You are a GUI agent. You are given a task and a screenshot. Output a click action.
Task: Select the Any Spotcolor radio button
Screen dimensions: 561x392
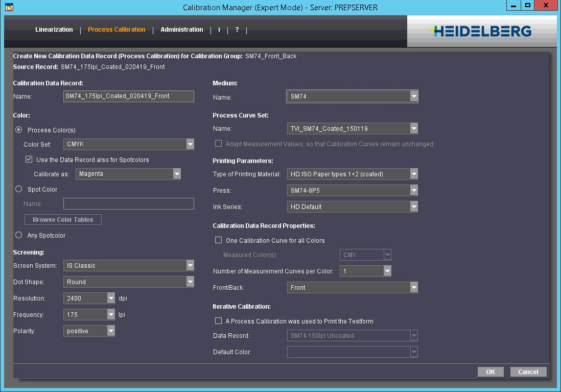pos(18,235)
